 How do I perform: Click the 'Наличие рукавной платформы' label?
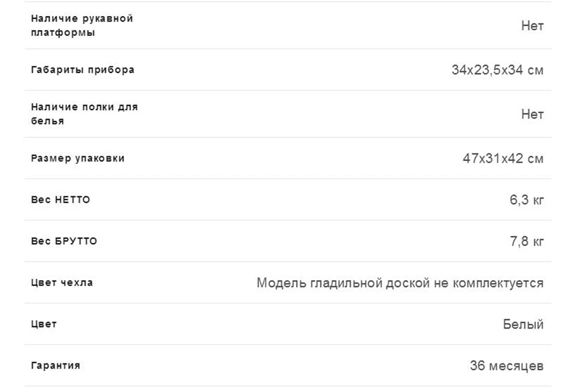pyautogui.click(x=82, y=25)
